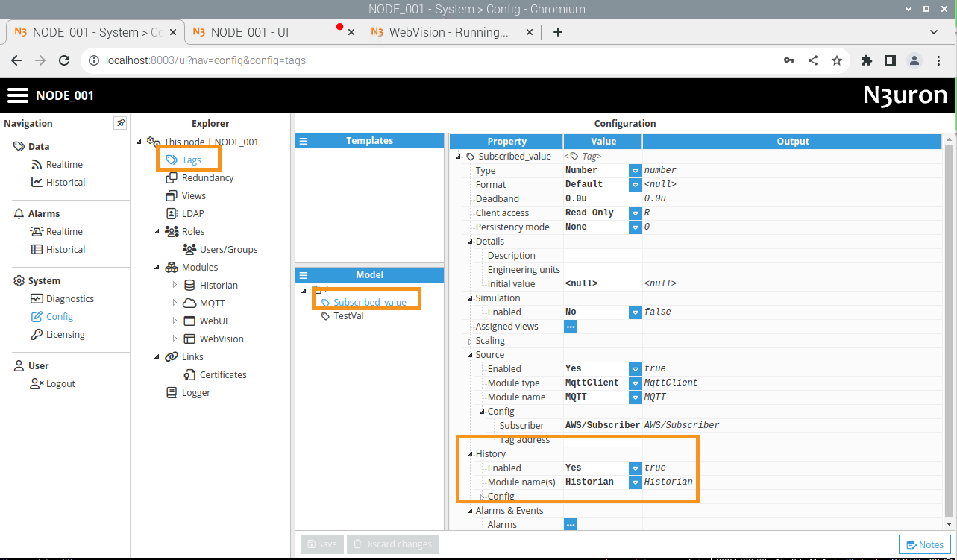Open a new browser tab

557,32
